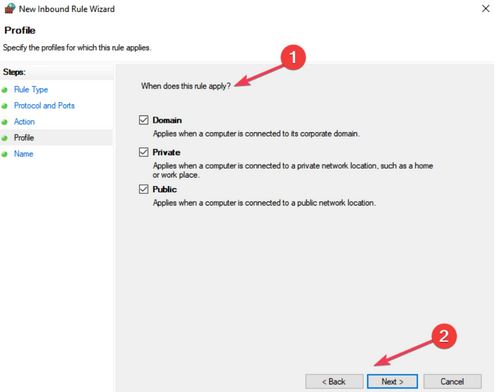
Task: Click the Private network location description text
Action: [x=293, y=170]
